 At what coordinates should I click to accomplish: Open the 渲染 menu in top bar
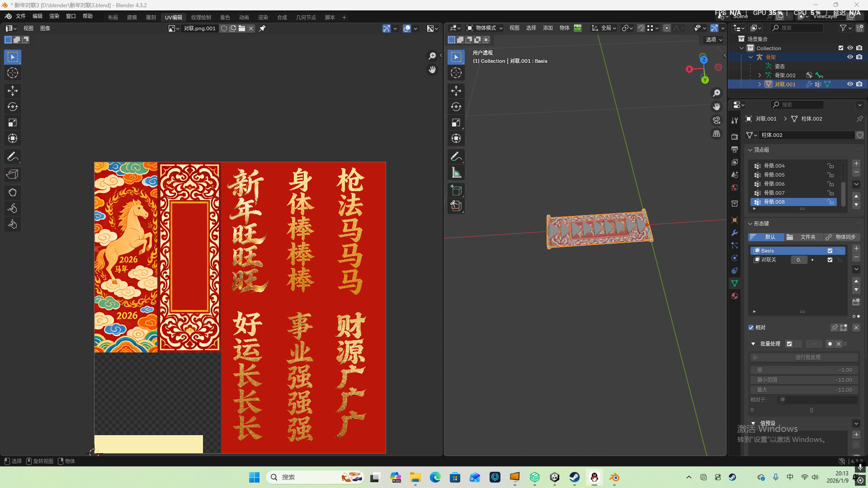[54, 16]
